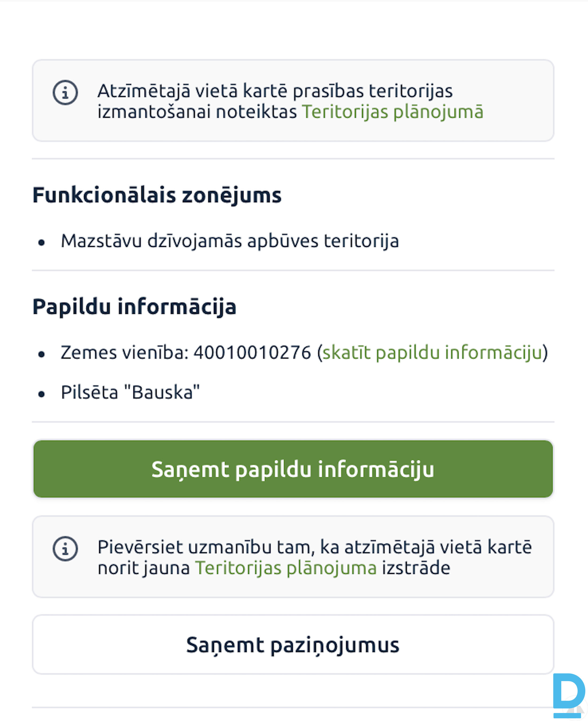The width and height of the screenshot is (588, 721).
Task: Click the "Pievērsiet uzmanību tam" notice text
Action: tap(314, 547)
